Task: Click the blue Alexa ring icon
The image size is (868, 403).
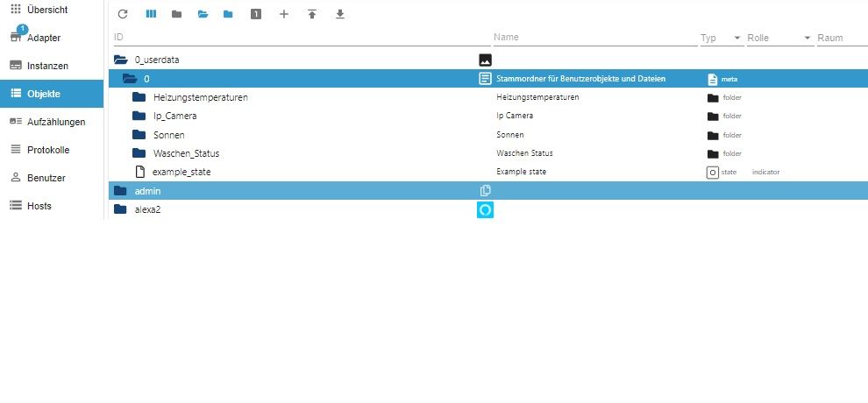Action: [x=485, y=209]
